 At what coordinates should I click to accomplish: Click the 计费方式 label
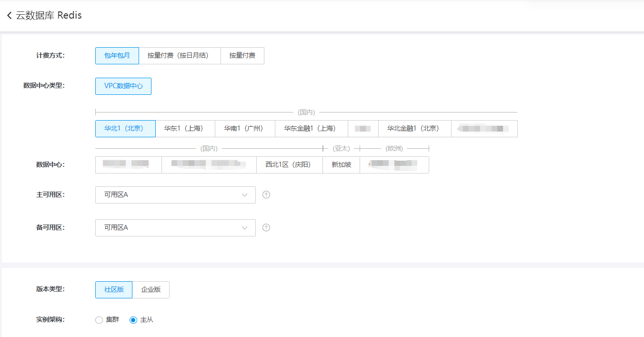50,55
